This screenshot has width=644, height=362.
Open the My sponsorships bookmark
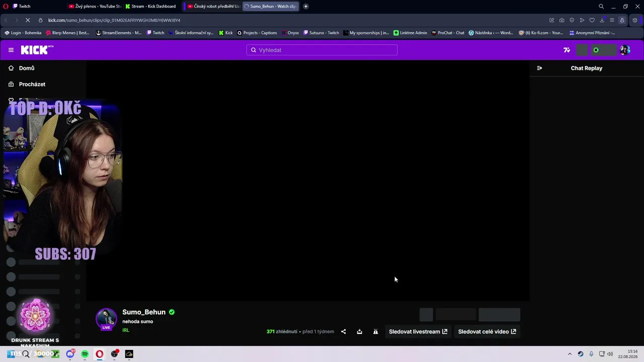[x=366, y=33]
